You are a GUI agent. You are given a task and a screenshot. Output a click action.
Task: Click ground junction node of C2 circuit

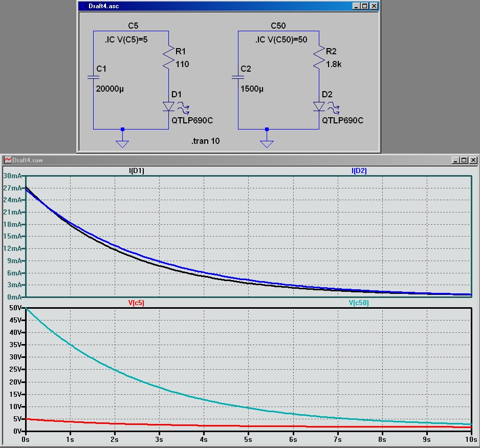pos(267,129)
